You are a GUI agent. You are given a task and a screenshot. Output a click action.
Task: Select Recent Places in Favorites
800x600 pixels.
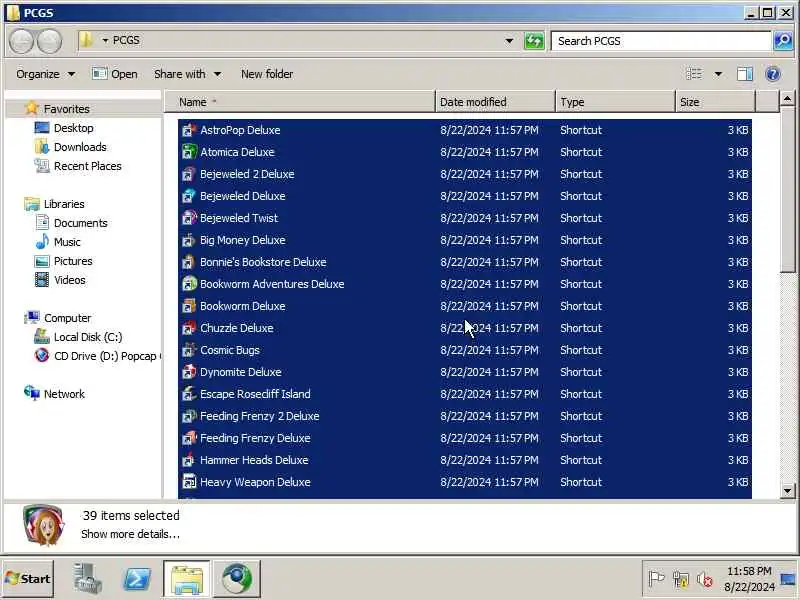tap(78, 166)
